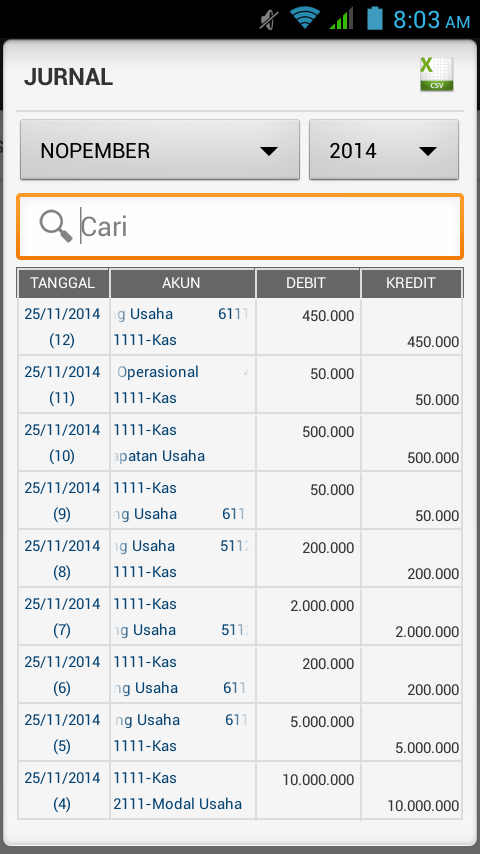Select the KREDIT column header
This screenshot has width=480, height=854.
coord(411,283)
